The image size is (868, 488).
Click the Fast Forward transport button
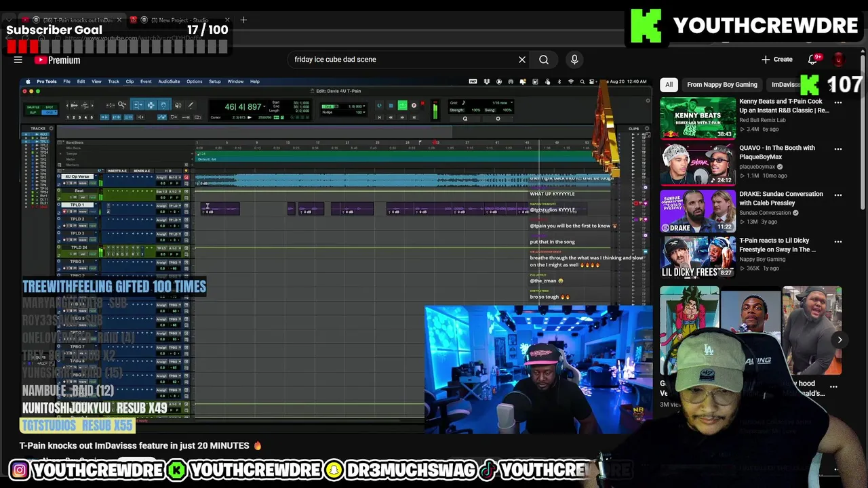coord(402,117)
